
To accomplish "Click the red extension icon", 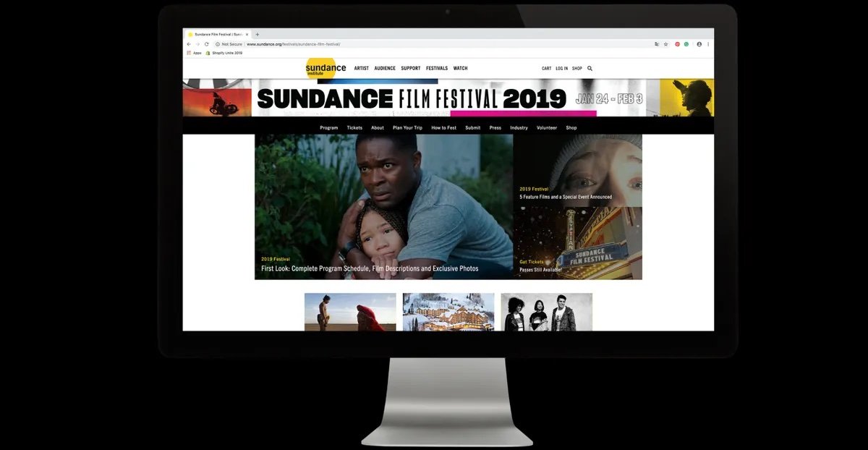I will click(678, 44).
